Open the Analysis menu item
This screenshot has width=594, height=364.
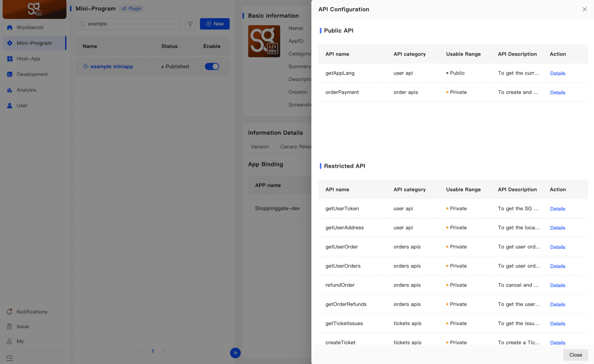pyautogui.click(x=35, y=90)
